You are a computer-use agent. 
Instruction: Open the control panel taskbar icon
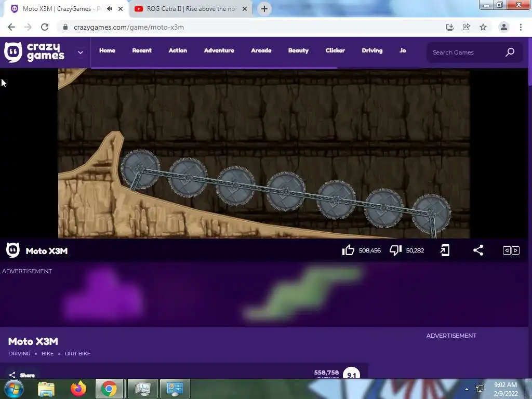pos(175,389)
